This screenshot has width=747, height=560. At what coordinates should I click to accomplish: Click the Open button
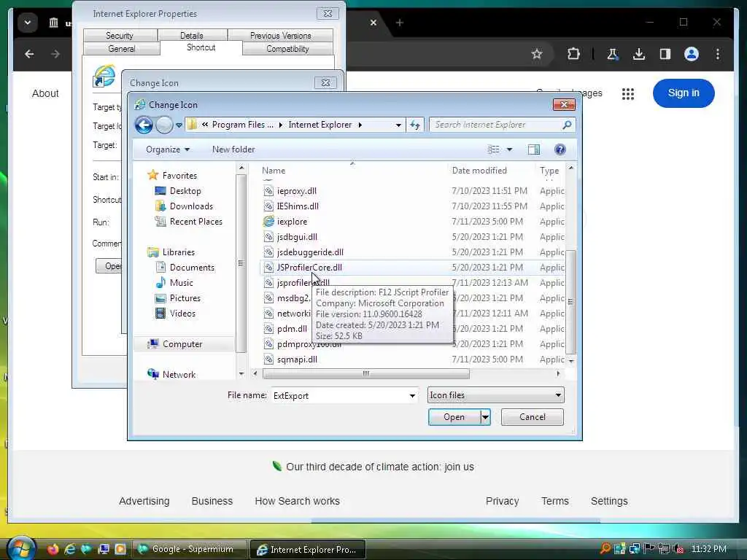[454, 417]
